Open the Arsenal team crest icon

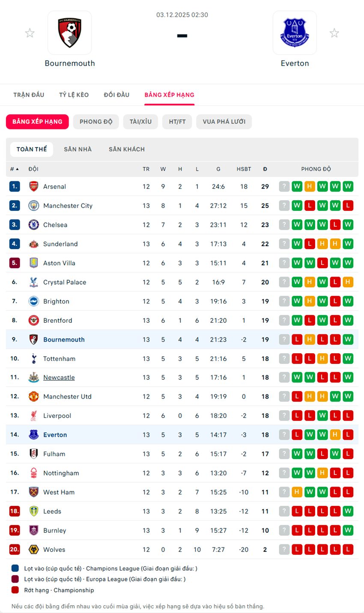click(34, 186)
